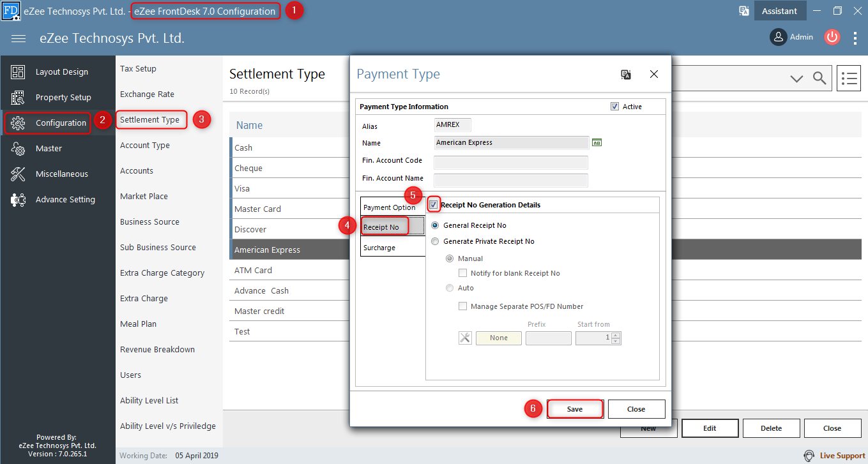This screenshot has width=868, height=464.
Task: Open Settlement Type in the submenu
Action: click(x=150, y=119)
